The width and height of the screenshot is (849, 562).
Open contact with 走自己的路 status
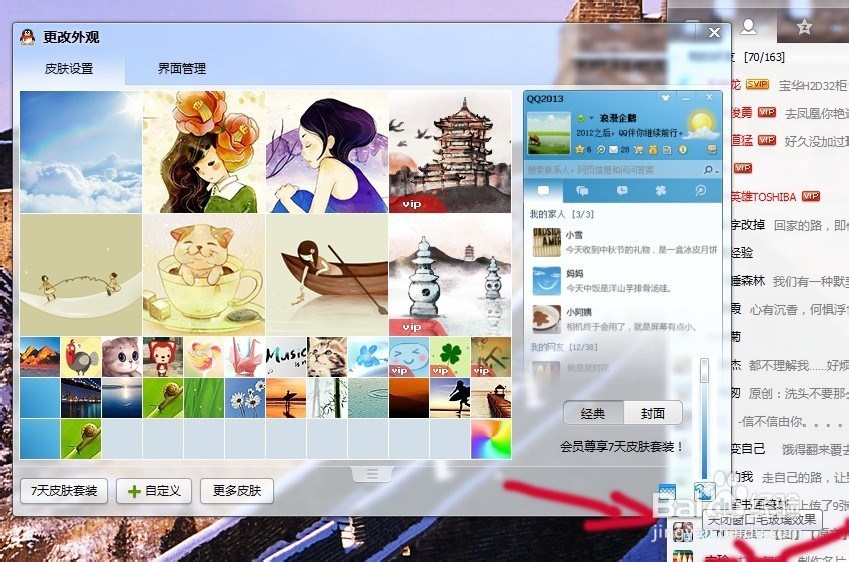789,477
